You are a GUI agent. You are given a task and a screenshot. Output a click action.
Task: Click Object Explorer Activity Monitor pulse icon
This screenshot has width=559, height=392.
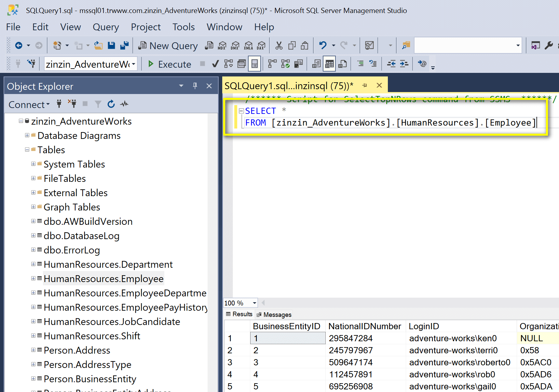click(124, 104)
